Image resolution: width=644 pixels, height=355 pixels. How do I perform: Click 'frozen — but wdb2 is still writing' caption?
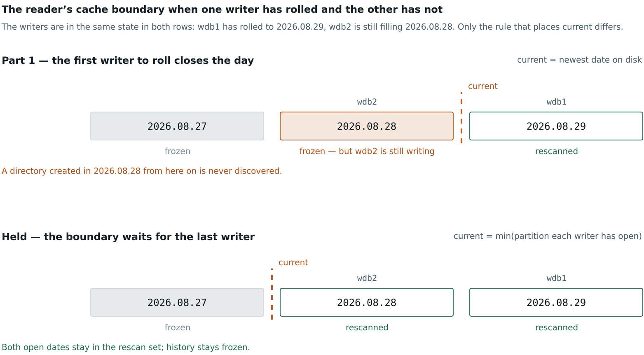pos(367,151)
